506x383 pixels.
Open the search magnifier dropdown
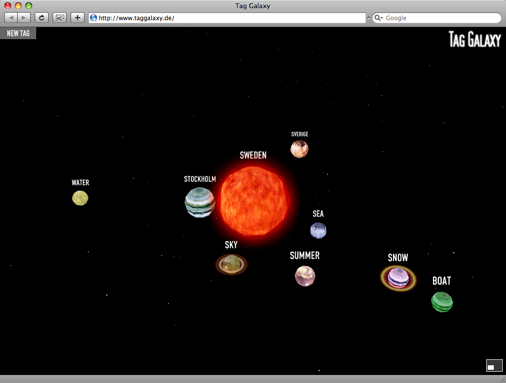(378, 18)
